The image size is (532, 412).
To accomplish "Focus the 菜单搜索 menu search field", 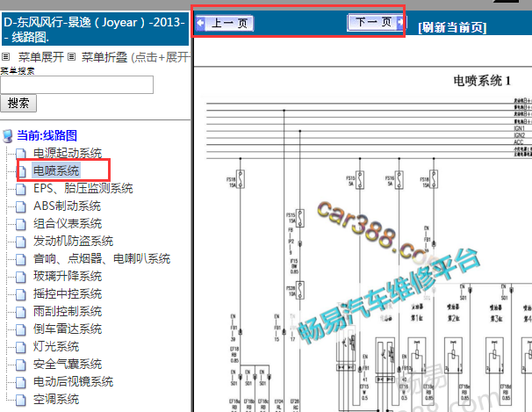I will pyautogui.click(x=76, y=84).
